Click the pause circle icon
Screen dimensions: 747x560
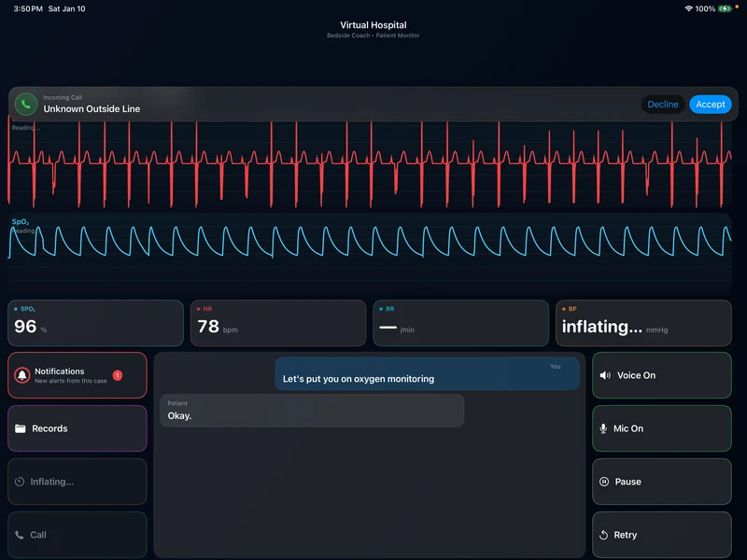click(x=604, y=482)
